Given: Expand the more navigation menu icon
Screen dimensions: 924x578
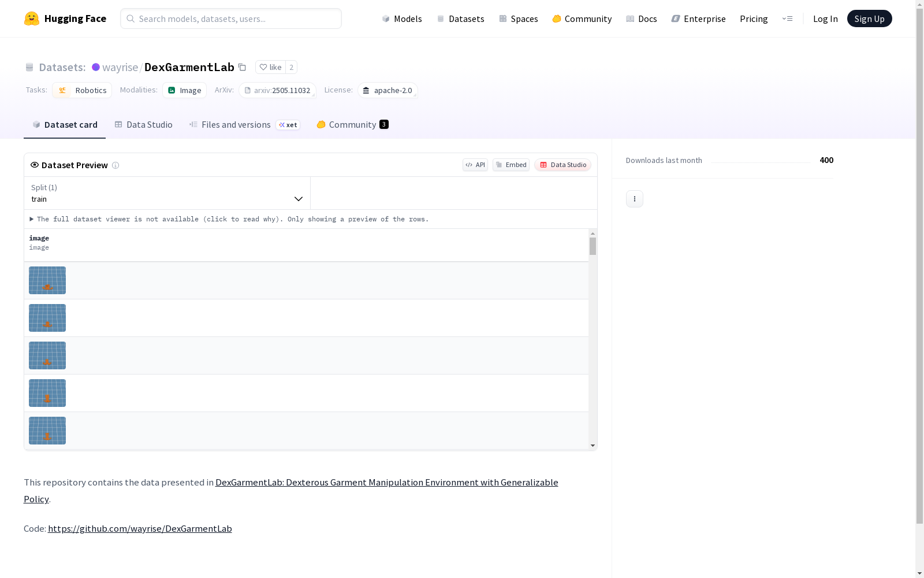Looking at the screenshot, I should click(x=787, y=18).
